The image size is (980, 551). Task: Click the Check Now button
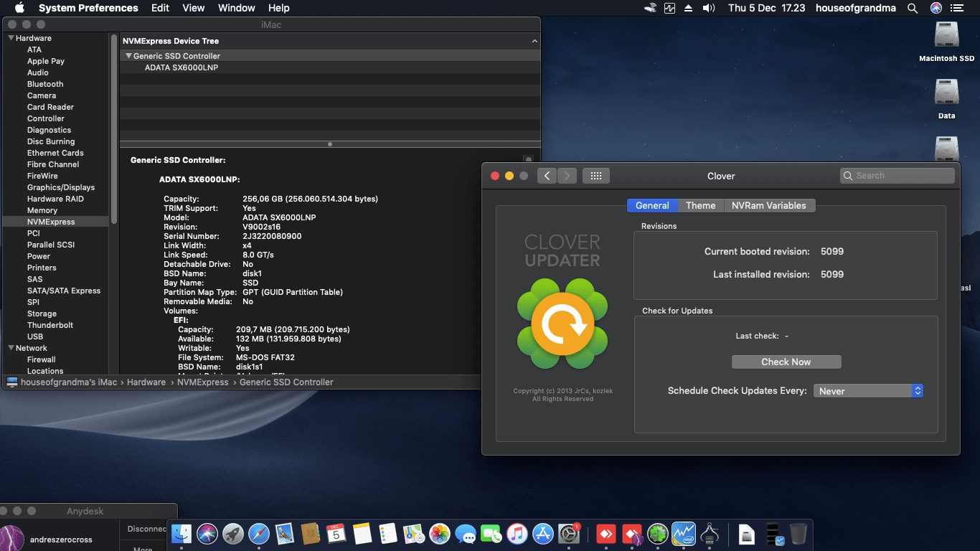pyautogui.click(x=786, y=362)
